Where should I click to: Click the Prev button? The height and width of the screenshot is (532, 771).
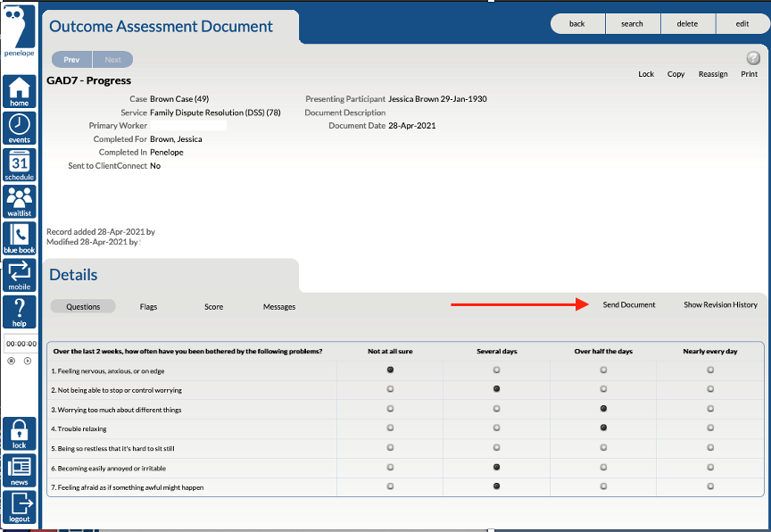(x=71, y=60)
